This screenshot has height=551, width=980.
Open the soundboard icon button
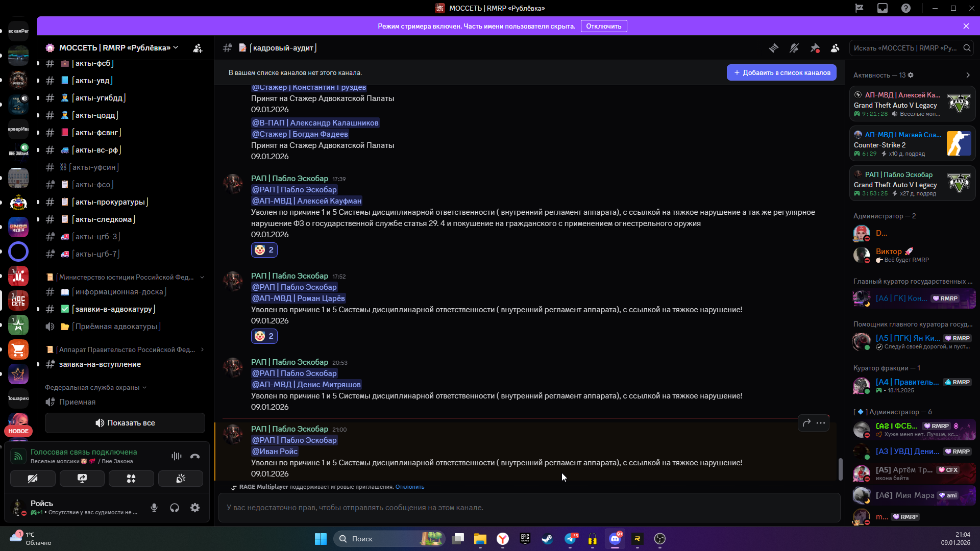pyautogui.click(x=181, y=479)
